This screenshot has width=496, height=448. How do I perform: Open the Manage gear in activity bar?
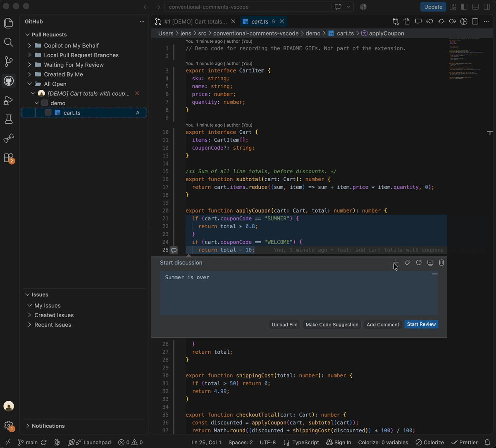tap(9, 426)
